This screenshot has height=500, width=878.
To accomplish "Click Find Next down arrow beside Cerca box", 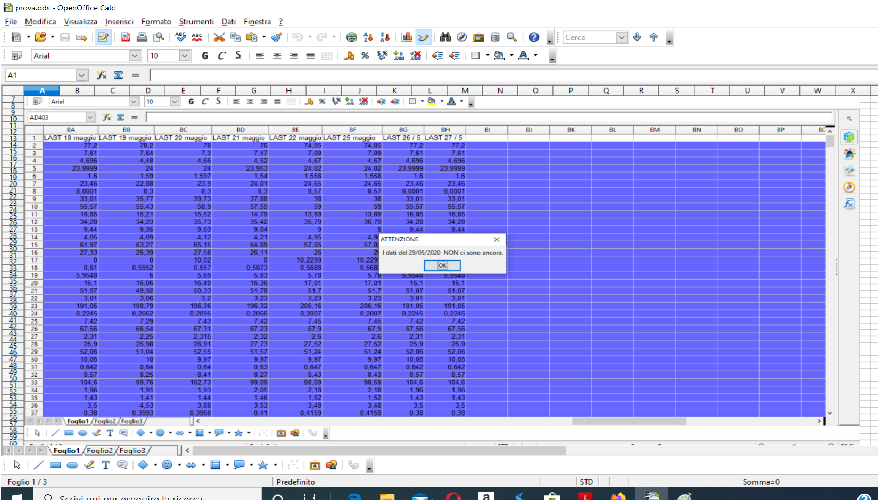I will click(637, 38).
